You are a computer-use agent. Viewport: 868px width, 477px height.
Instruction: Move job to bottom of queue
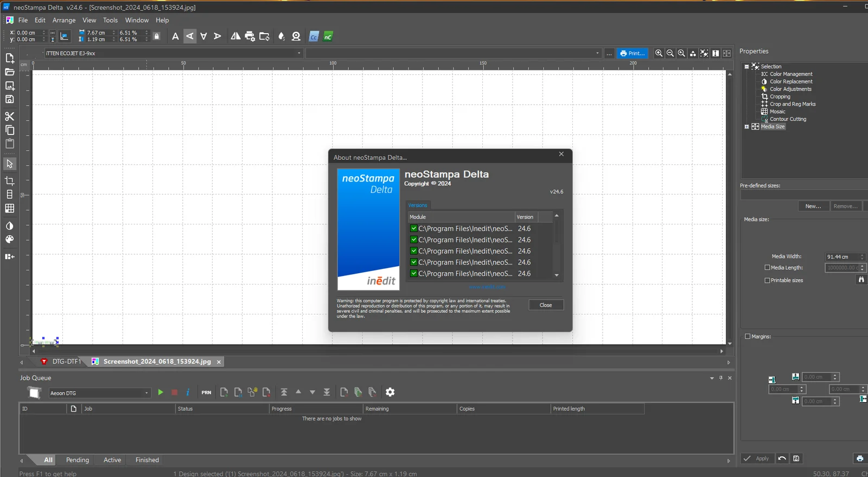point(327,392)
